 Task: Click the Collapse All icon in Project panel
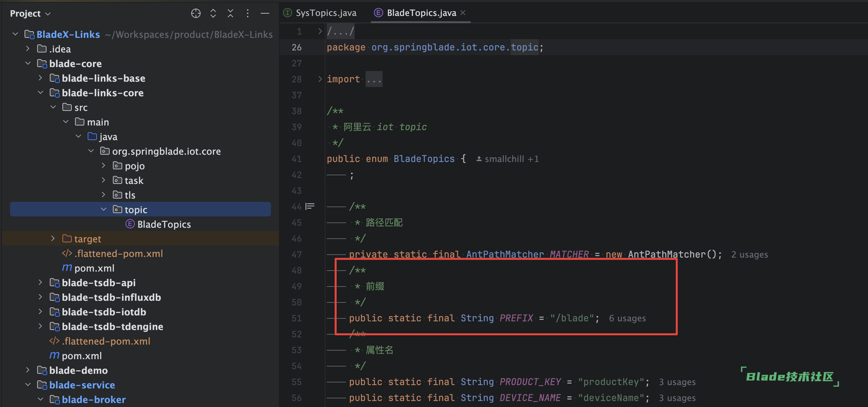230,14
